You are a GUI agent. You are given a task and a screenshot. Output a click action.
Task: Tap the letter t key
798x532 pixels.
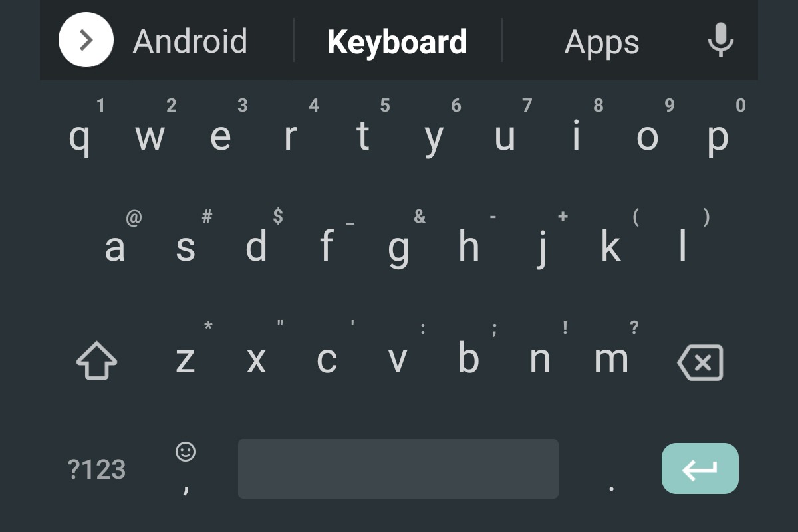pos(363,136)
